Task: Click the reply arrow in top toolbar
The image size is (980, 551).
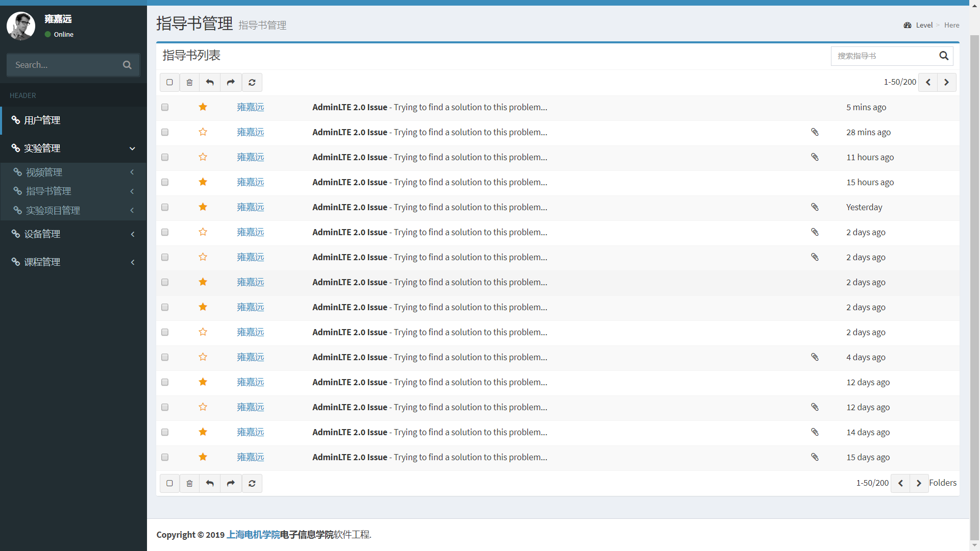Action: point(210,82)
